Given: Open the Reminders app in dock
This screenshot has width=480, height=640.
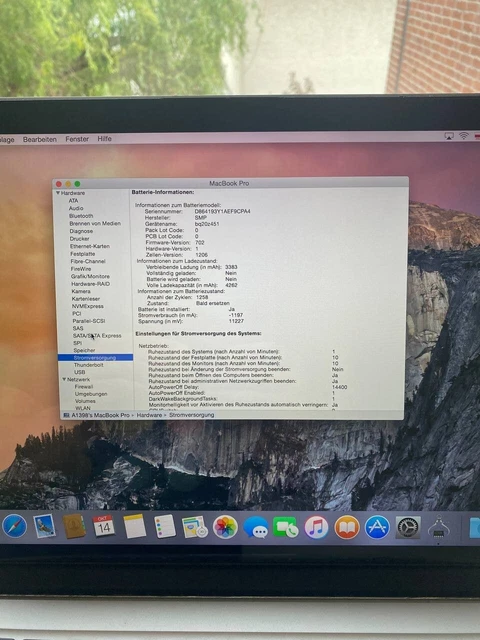Looking at the screenshot, I should [x=165, y=526].
